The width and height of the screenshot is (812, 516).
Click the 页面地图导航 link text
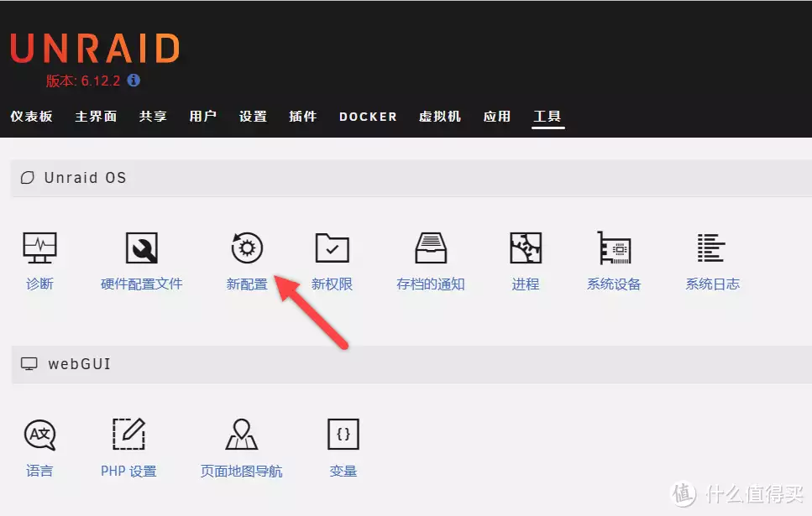[241, 471]
